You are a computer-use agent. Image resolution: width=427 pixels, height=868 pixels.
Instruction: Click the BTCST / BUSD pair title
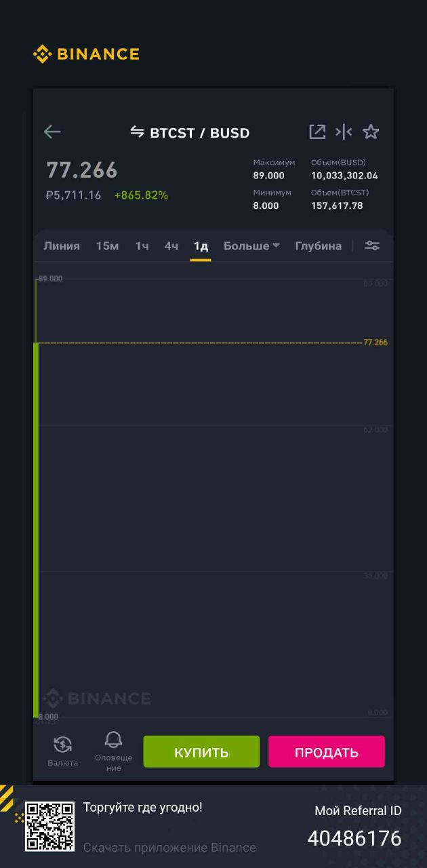pos(199,133)
